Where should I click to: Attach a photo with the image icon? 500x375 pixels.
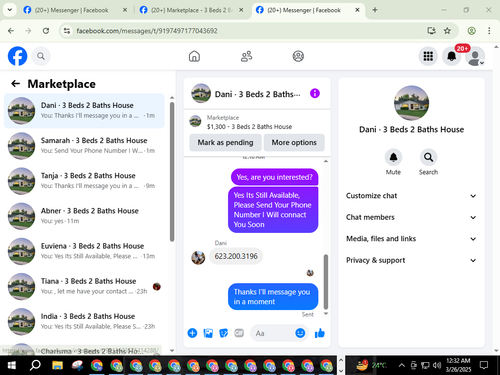208,333
